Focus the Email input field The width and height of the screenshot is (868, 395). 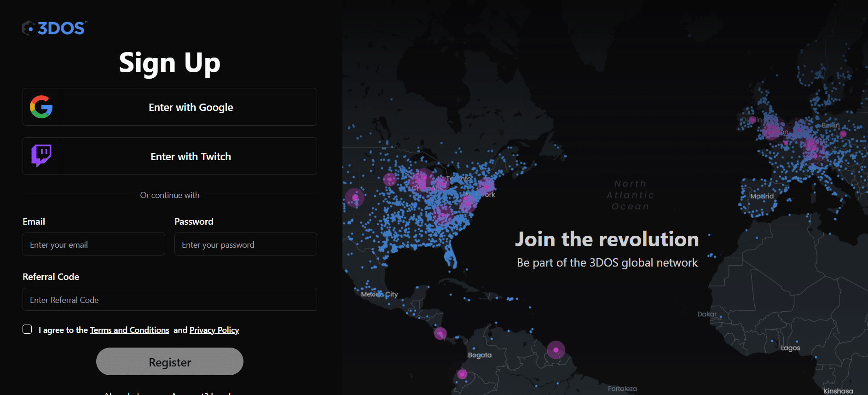coord(94,244)
